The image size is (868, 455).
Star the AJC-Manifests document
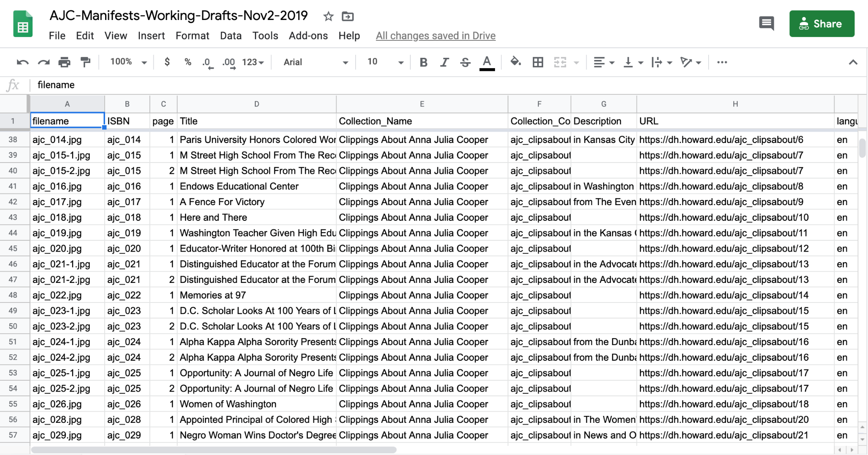coord(328,17)
